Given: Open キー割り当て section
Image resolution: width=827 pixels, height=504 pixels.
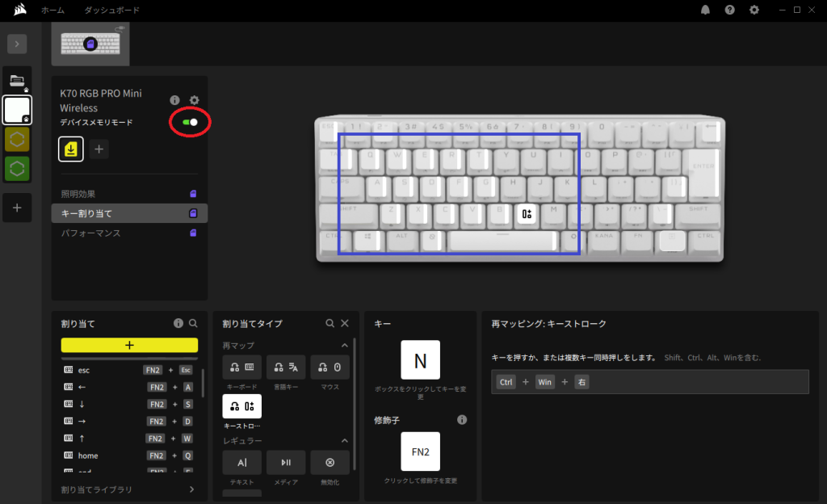Looking at the screenshot, I should (129, 213).
